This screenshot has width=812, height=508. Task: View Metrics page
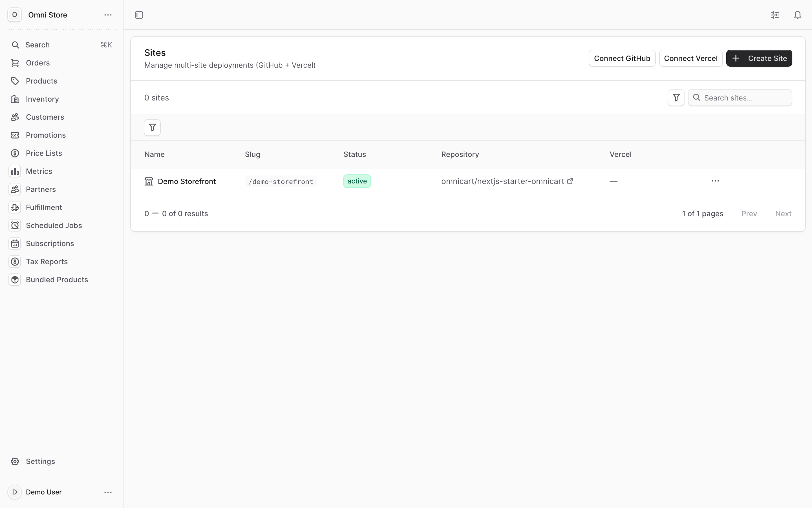(62, 171)
